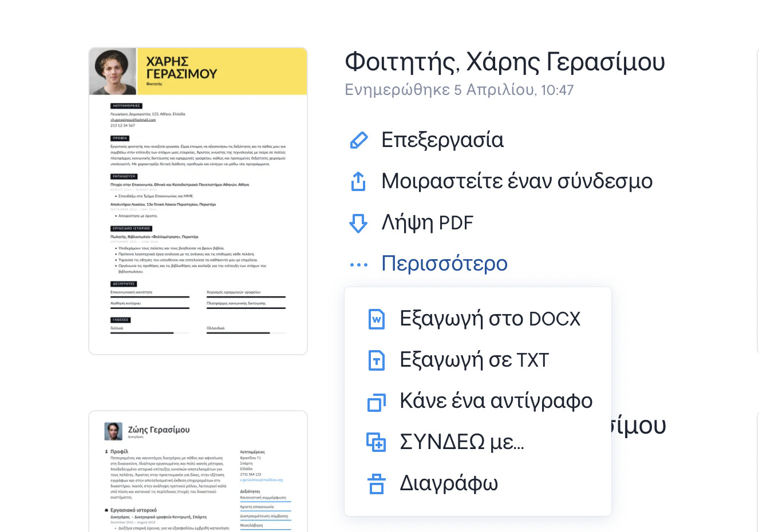Choose ΣΥΝΔΕΩ με... from menu
Viewport: 759px width, 532px height.
point(461,442)
